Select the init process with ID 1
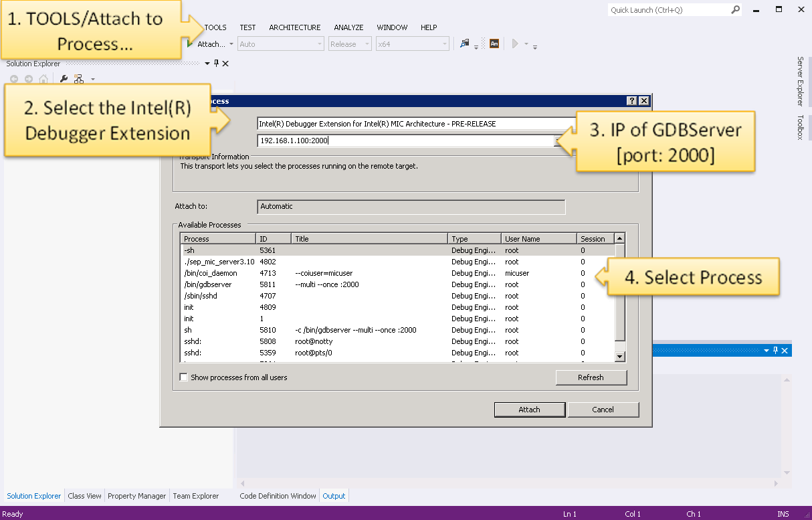812x520 pixels. 397,319
